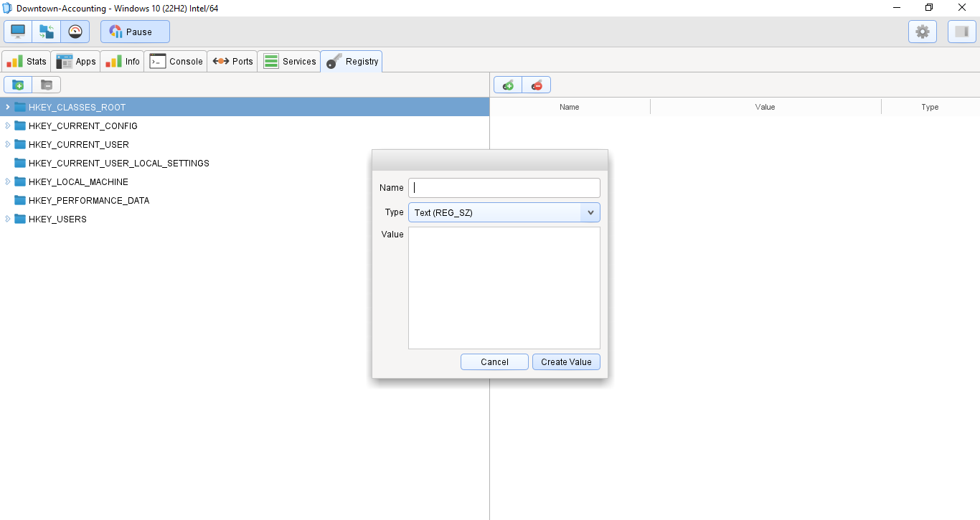Click the speedometer performance icon
This screenshot has height=520, width=980.
point(75,31)
